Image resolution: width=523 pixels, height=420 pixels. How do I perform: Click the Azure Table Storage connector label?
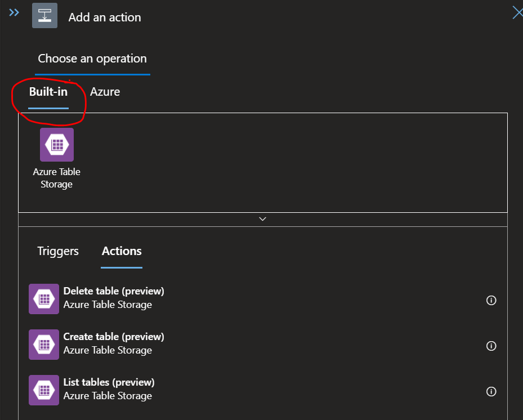point(56,178)
